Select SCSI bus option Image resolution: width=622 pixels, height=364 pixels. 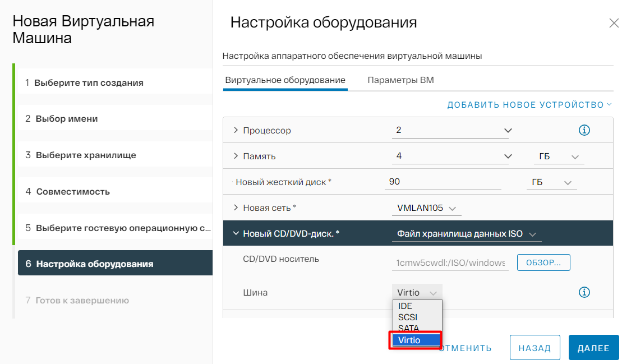[x=417, y=317]
